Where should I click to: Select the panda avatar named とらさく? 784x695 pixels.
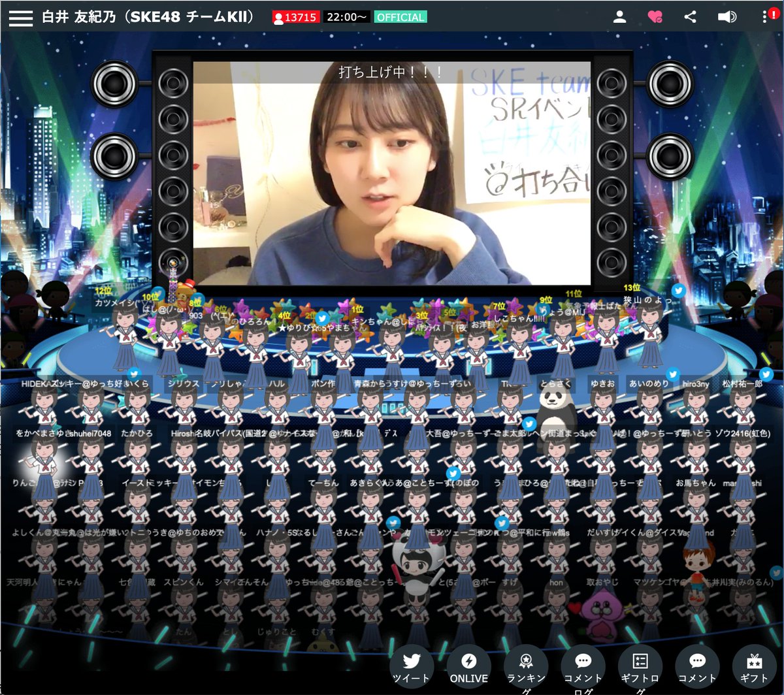pos(557,415)
